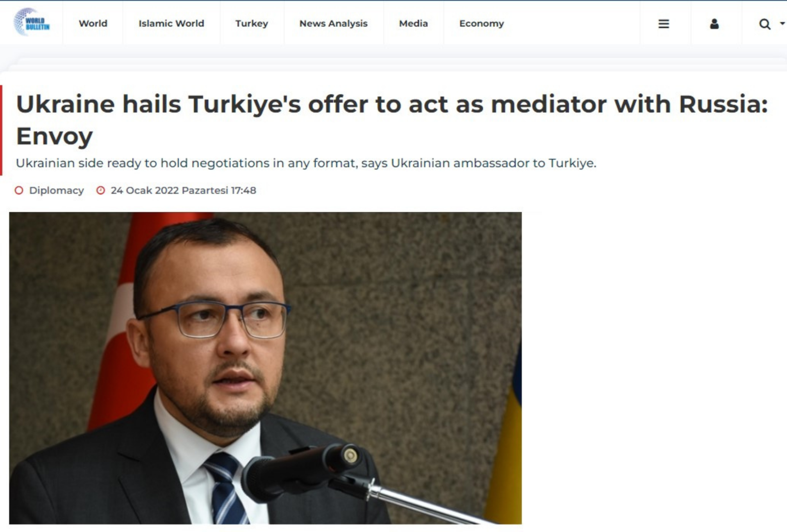Select the clock icon beside the date
The width and height of the screenshot is (787, 532).
[101, 190]
